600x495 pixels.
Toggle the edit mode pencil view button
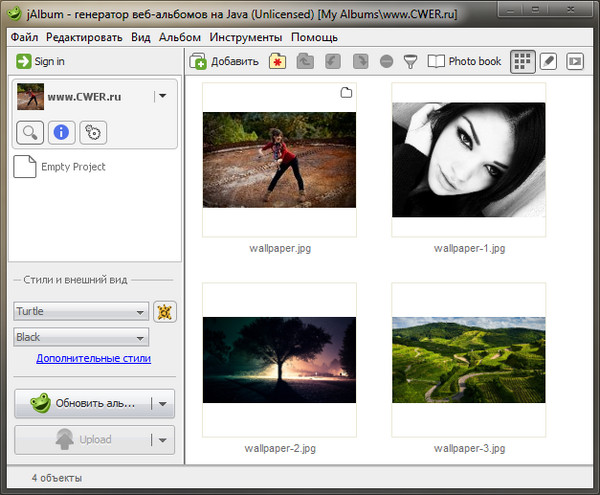coord(548,61)
